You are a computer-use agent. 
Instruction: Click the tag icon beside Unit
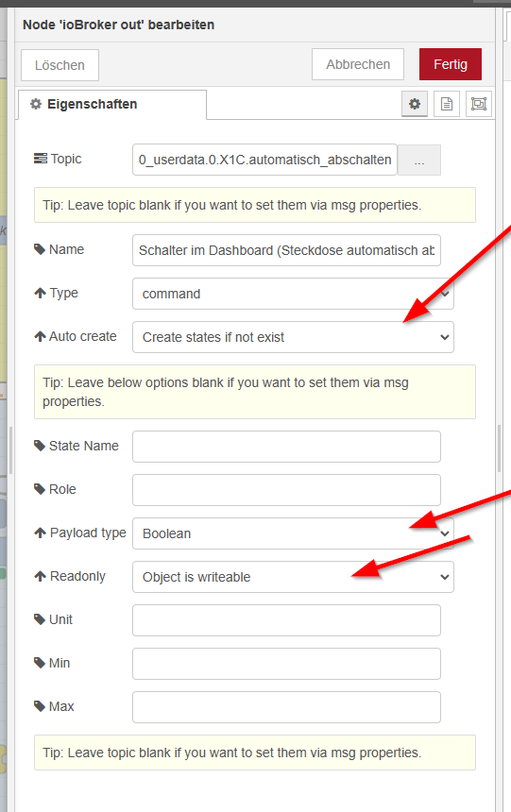(40, 620)
